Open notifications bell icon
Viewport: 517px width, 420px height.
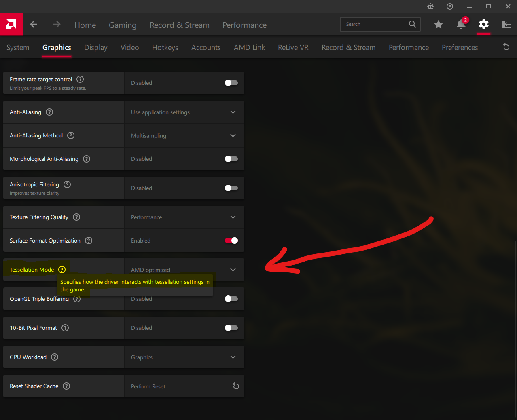pyautogui.click(x=461, y=24)
